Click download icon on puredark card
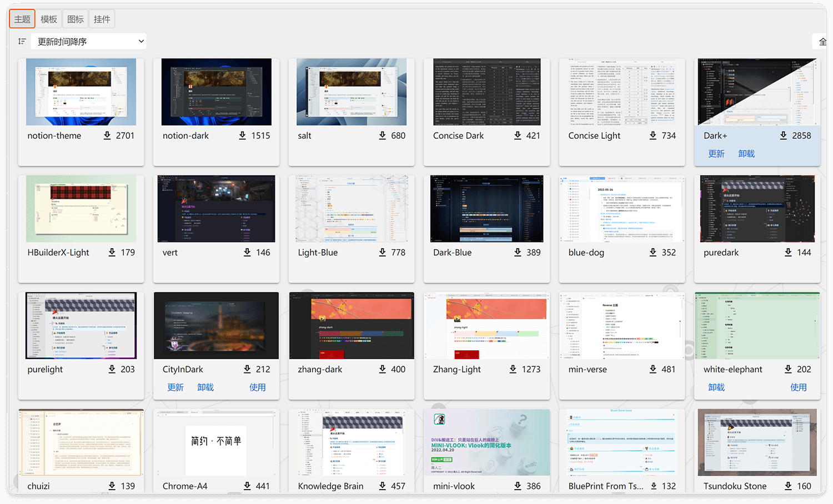This screenshot has height=504, width=833. pos(788,253)
